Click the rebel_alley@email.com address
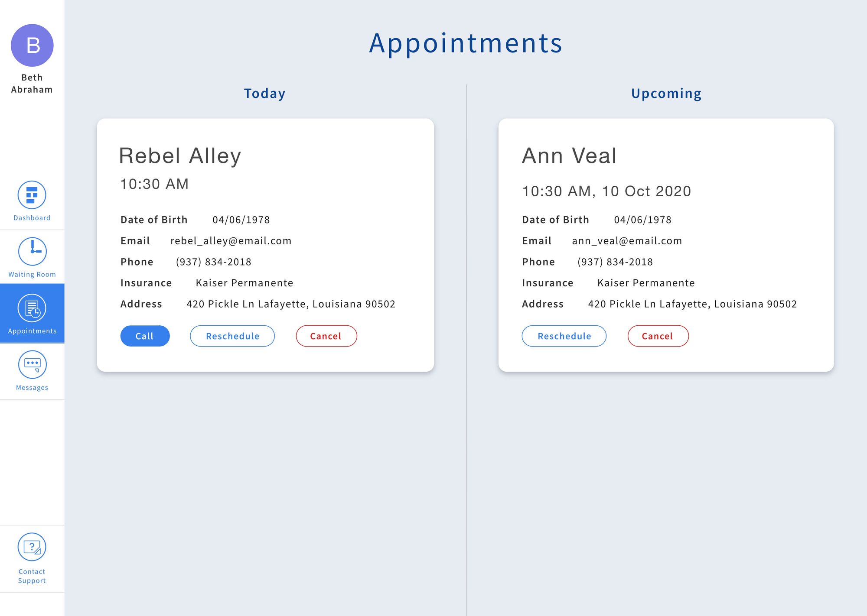This screenshot has width=867, height=616. click(231, 241)
